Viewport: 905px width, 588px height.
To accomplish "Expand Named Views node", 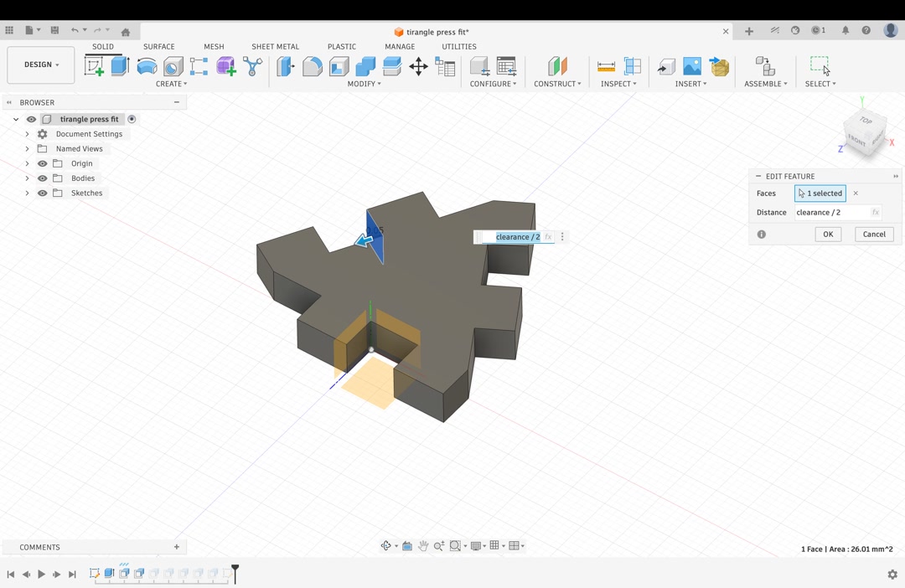I will [27, 148].
